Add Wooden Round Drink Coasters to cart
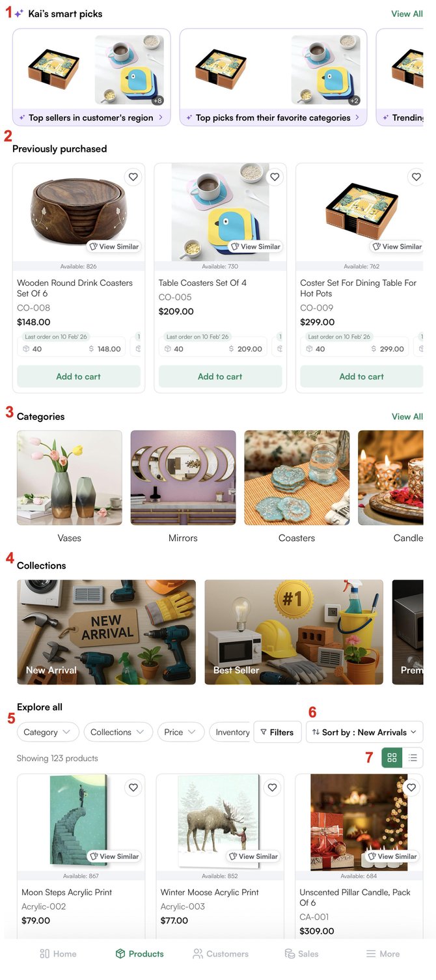 coord(79,376)
